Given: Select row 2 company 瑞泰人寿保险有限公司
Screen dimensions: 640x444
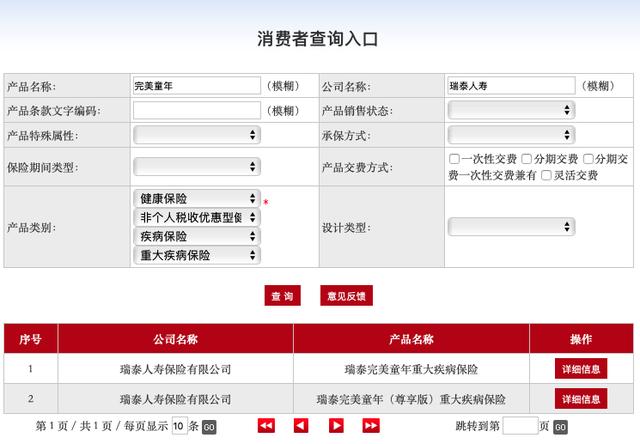Looking at the screenshot, I should click(176, 399).
